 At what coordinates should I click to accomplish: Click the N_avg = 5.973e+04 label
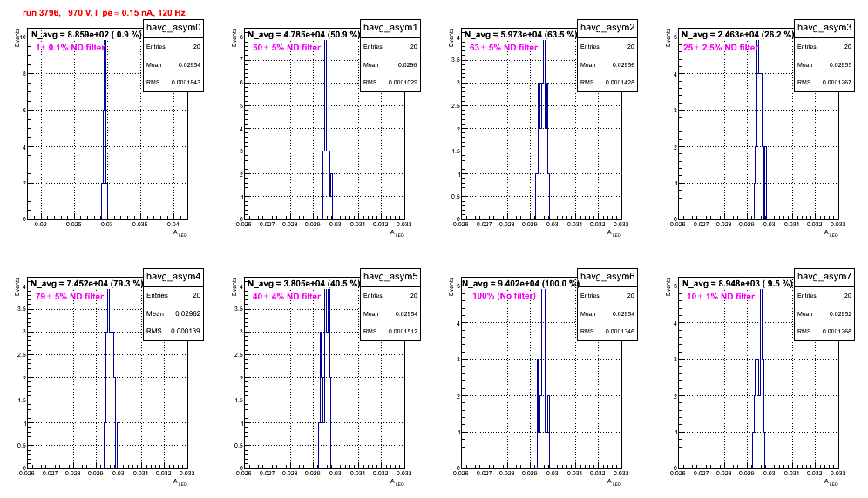point(519,34)
